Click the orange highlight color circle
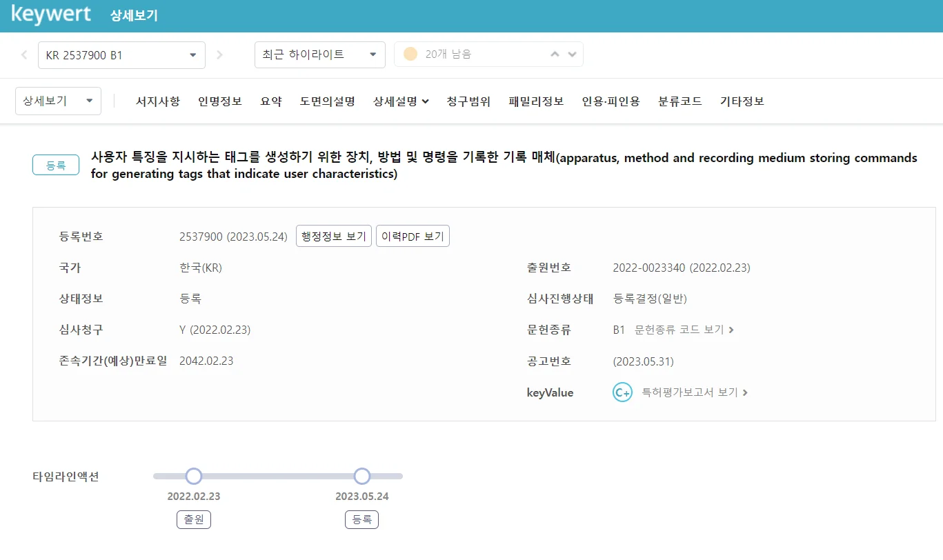The height and width of the screenshot is (560, 943). 410,54
